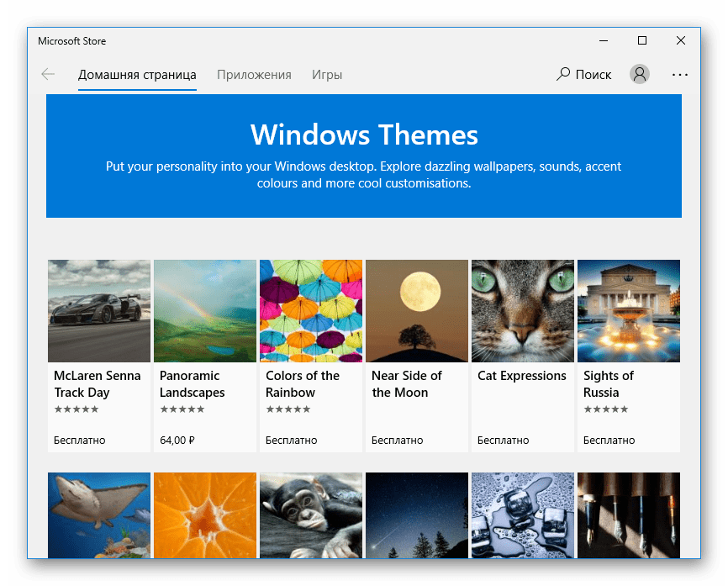Click the Colors of the Rainbow umbrella image

(311, 310)
